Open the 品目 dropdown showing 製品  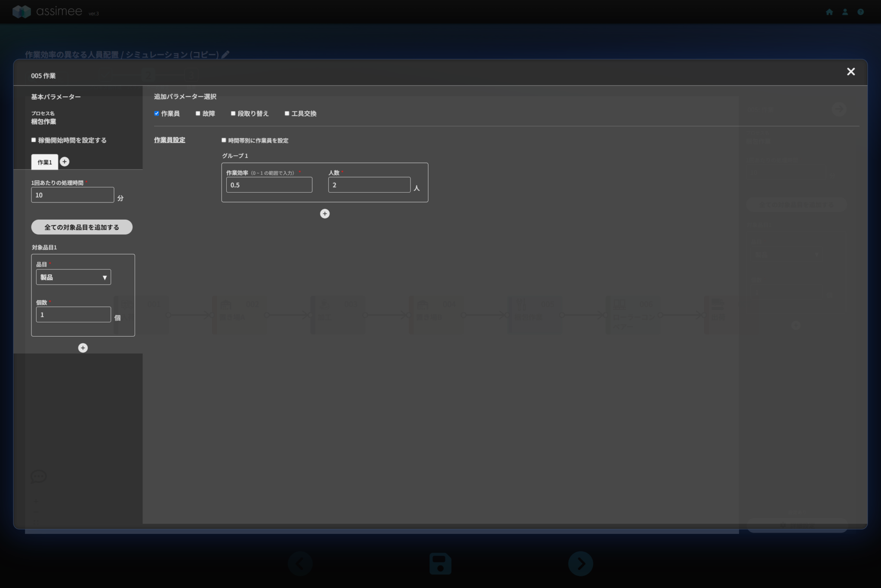pos(74,277)
